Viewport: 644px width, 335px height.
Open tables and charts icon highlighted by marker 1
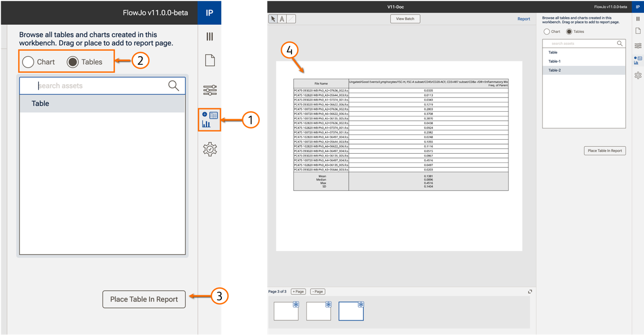pos(209,119)
